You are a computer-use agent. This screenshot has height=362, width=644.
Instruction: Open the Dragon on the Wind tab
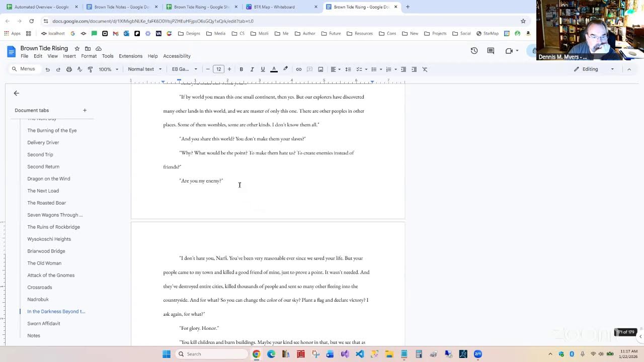click(x=49, y=179)
